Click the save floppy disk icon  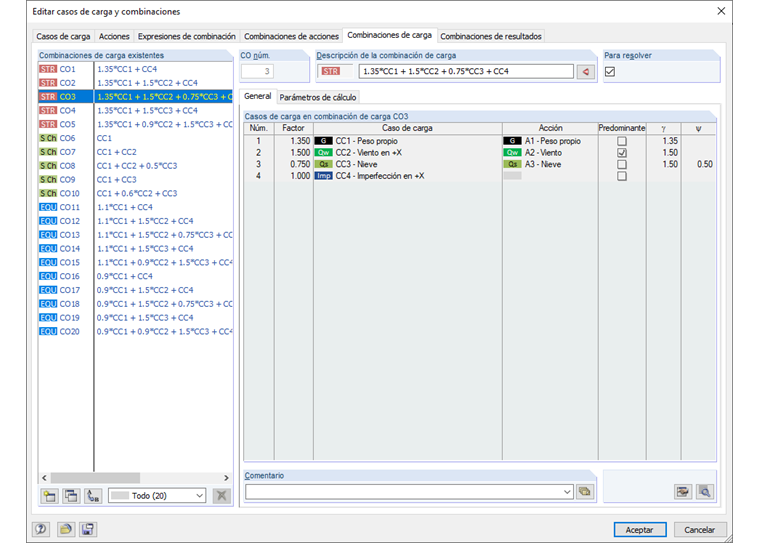pos(88,529)
